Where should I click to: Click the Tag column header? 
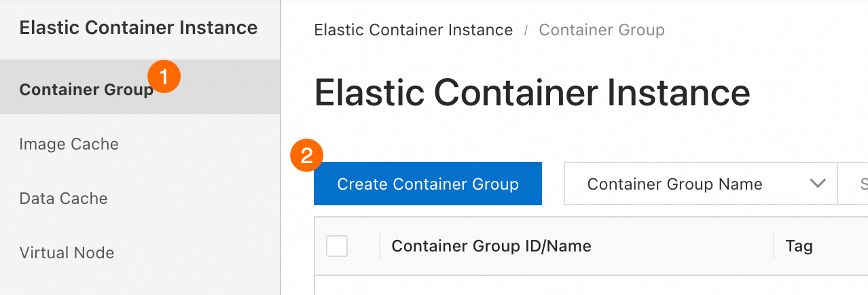pyautogui.click(x=799, y=246)
